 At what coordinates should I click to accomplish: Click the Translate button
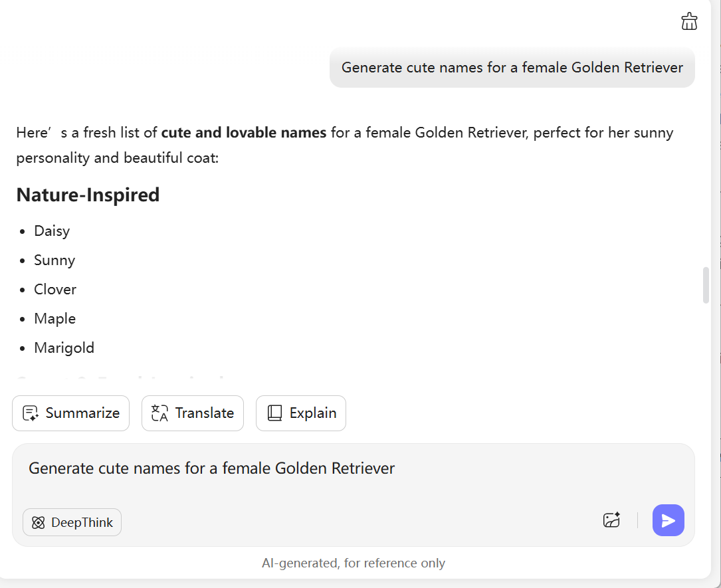pos(193,413)
